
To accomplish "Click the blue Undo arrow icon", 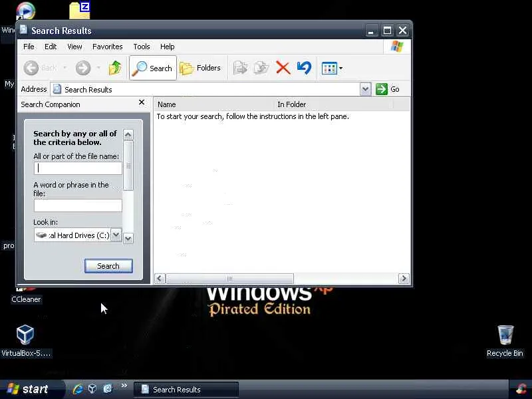I will (x=304, y=68).
